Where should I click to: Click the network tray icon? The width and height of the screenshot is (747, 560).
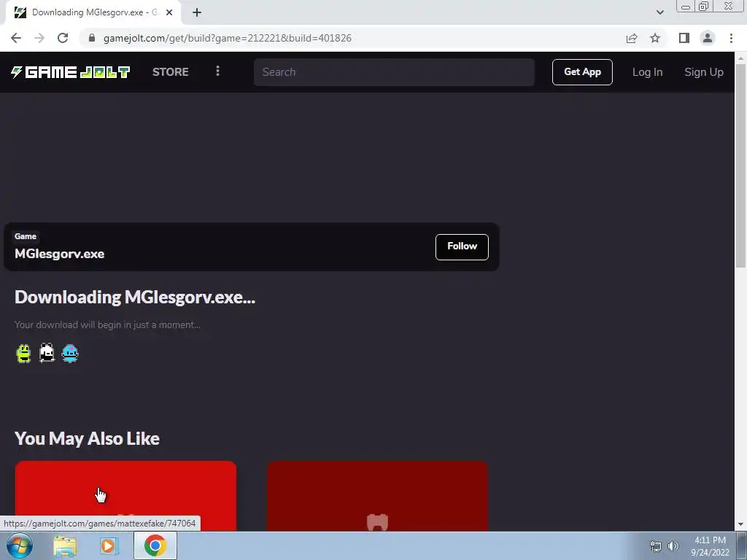pyautogui.click(x=656, y=546)
